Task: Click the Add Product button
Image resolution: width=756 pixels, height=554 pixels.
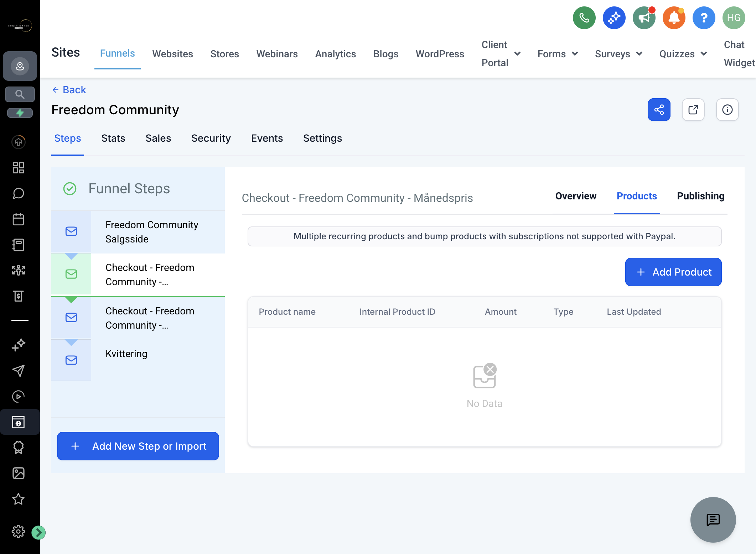Action: 673,272
